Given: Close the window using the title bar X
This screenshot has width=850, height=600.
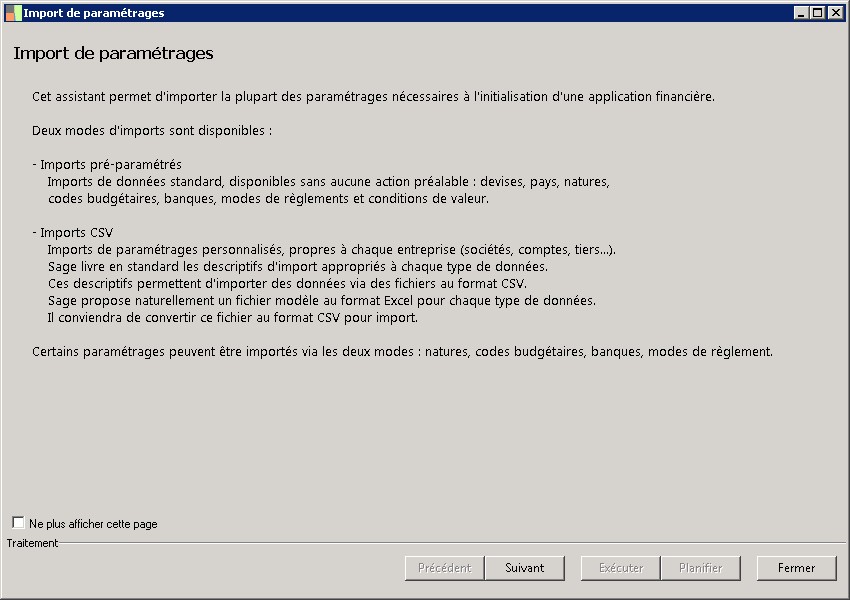Looking at the screenshot, I should click(x=834, y=13).
